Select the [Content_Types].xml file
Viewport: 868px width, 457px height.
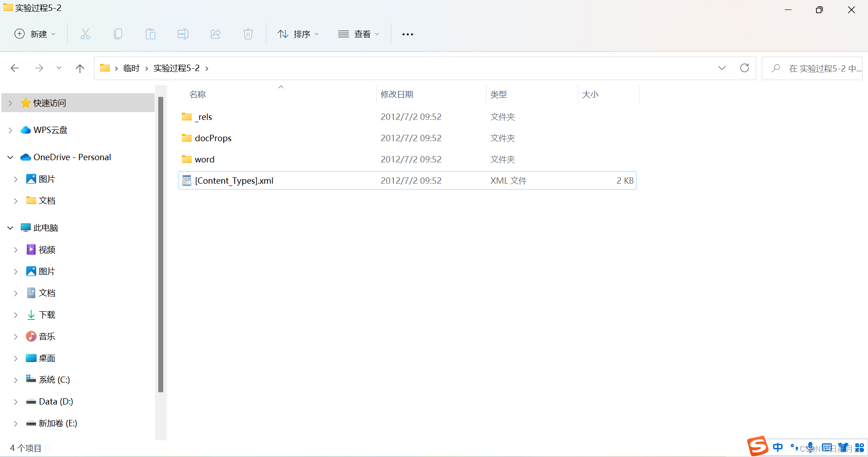[x=407, y=181]
